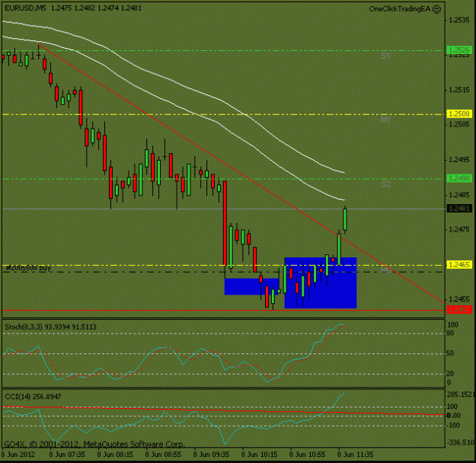Click the 8 Jun 08:15 time label
This screenshot has height=463, width=476.
(115, 455)
